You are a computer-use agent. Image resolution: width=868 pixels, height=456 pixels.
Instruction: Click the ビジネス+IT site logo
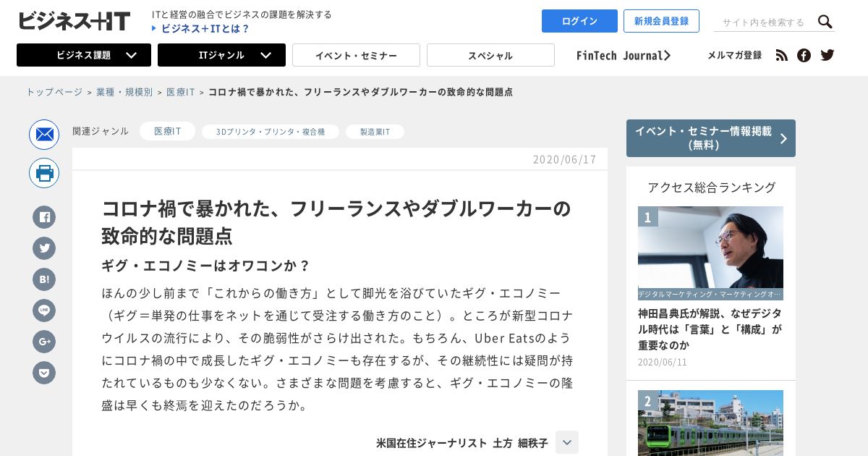coord(74,21)
